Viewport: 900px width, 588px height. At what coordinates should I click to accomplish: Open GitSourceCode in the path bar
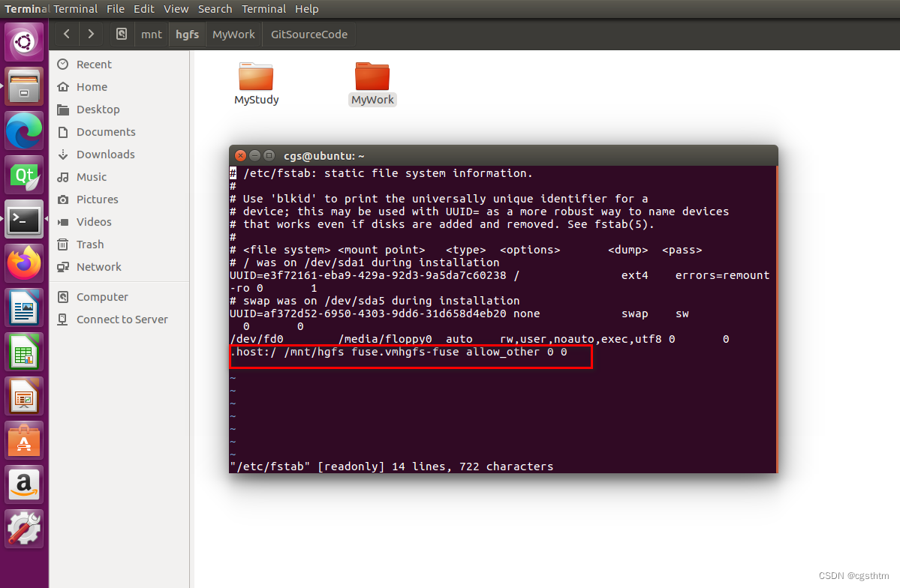308,34
